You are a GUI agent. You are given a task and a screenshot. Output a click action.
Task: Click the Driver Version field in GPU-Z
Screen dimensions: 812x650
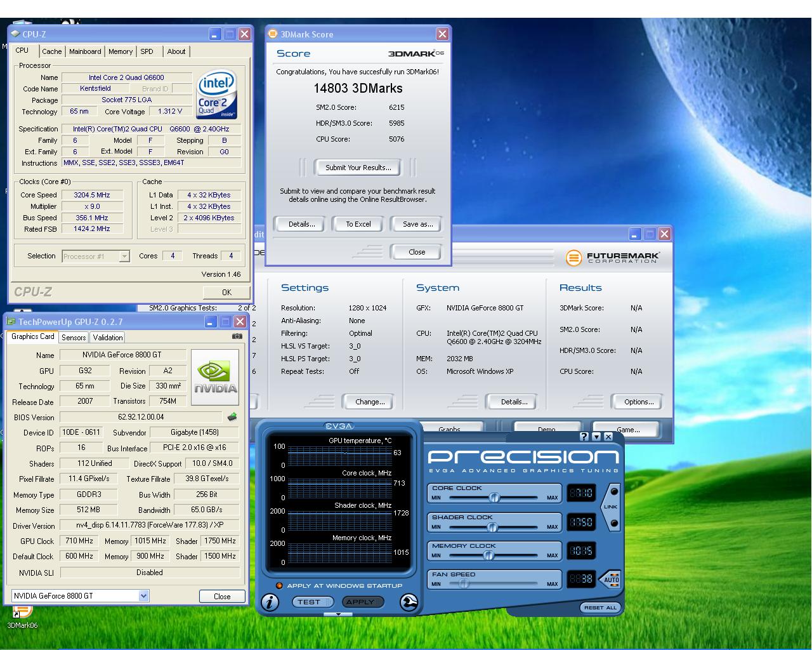(150, 525)
